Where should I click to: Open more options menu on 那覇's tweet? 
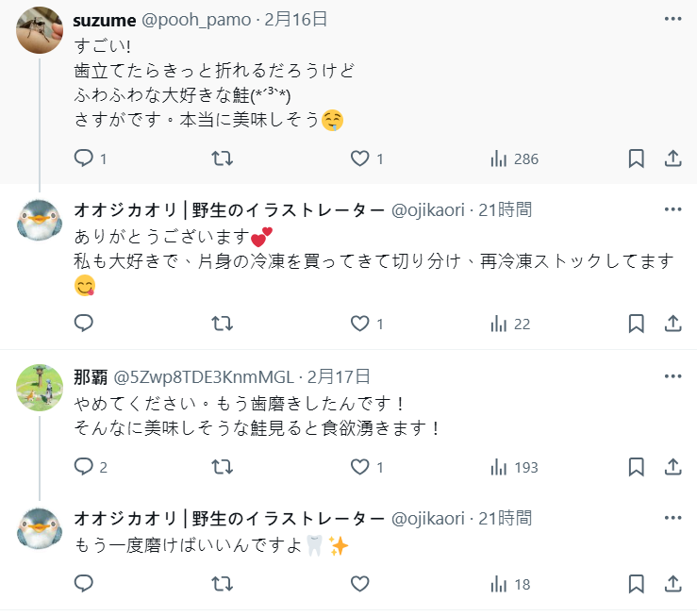(672, 376)
